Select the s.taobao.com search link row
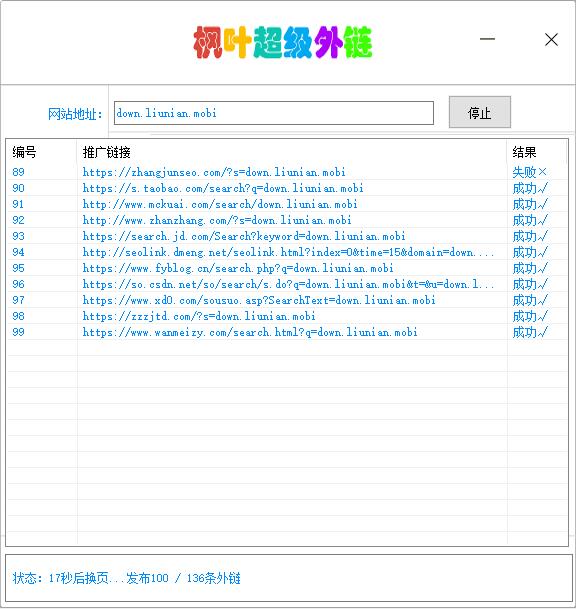The height and width of the screenshot is (609, 576). (x=287, y=188)
